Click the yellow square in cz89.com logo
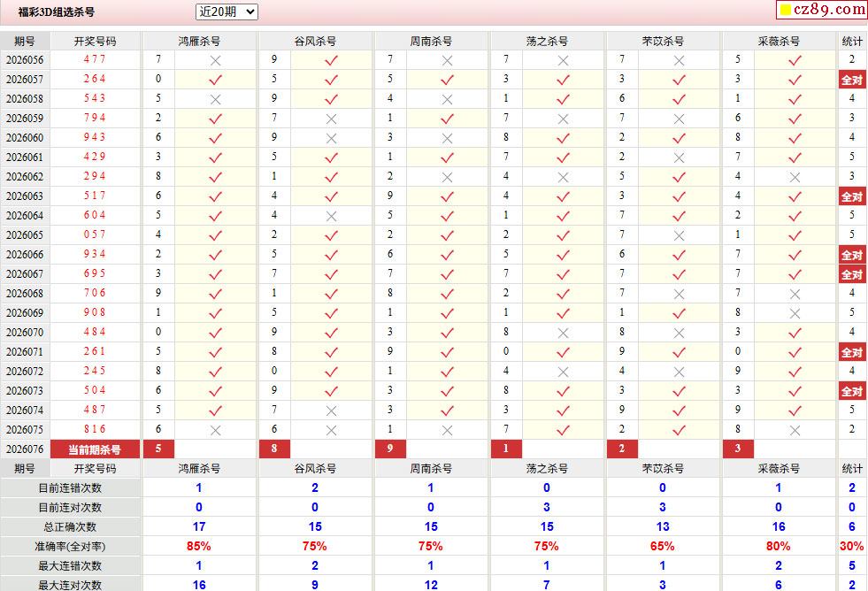The width and height of the screenshot is (868, 591). click(x=786, y=10)
